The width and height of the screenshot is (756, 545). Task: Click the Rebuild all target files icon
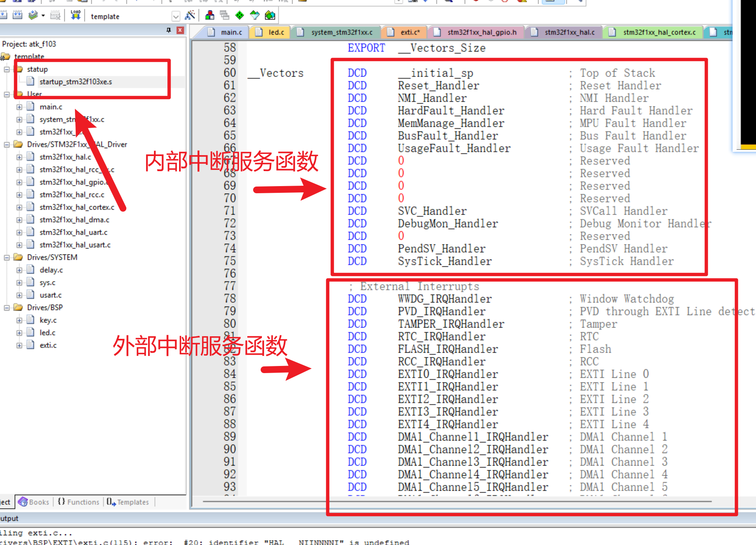point(18,15)
